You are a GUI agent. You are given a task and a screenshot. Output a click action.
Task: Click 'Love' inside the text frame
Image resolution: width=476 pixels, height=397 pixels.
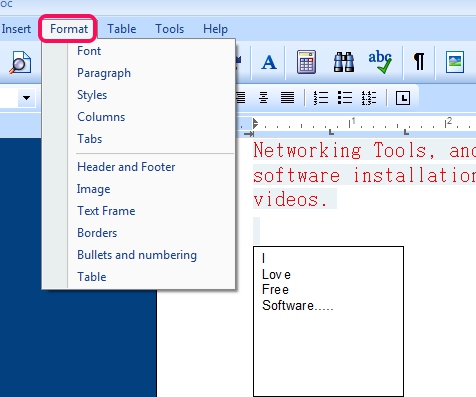(x=276, y=275)
